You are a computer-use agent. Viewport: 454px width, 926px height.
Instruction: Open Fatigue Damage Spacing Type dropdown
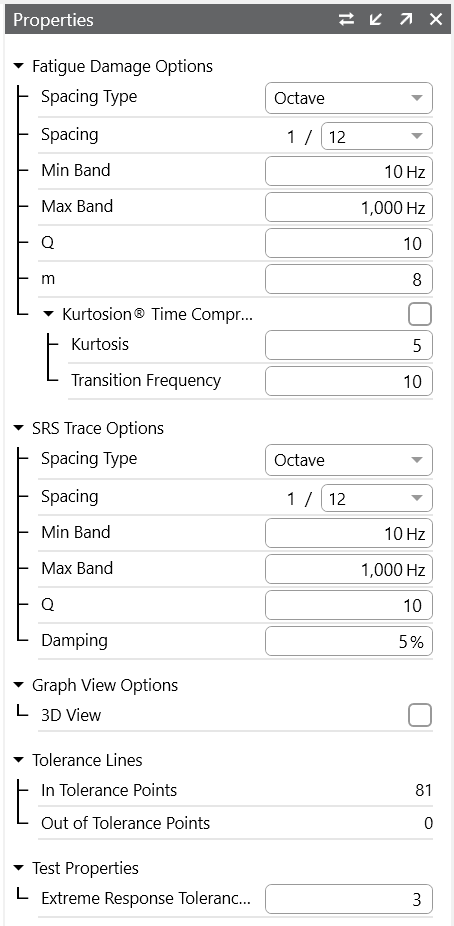pos(349,98)
